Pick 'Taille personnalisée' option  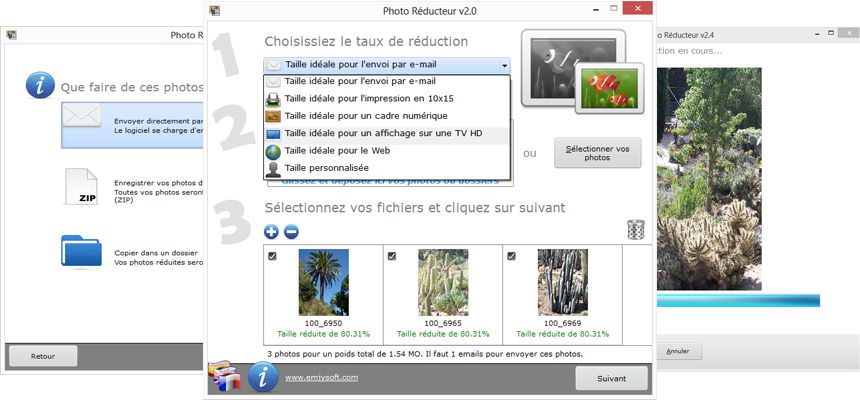[326, 168]
